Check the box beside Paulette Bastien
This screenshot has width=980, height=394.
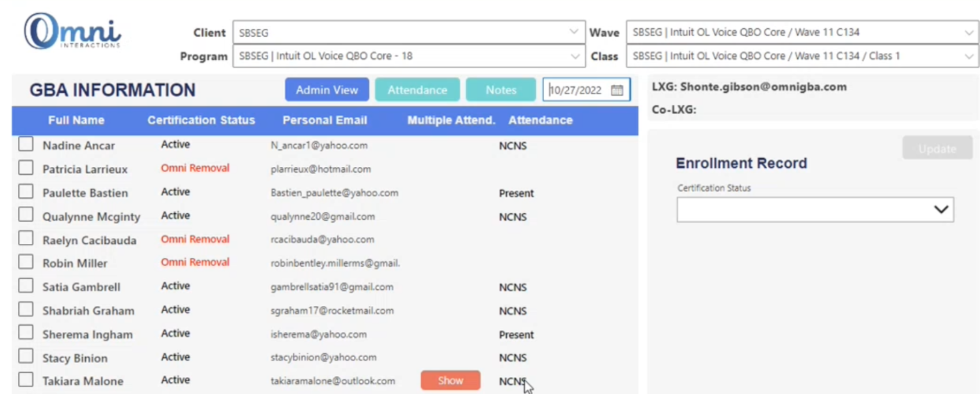(x=26, y=191)
